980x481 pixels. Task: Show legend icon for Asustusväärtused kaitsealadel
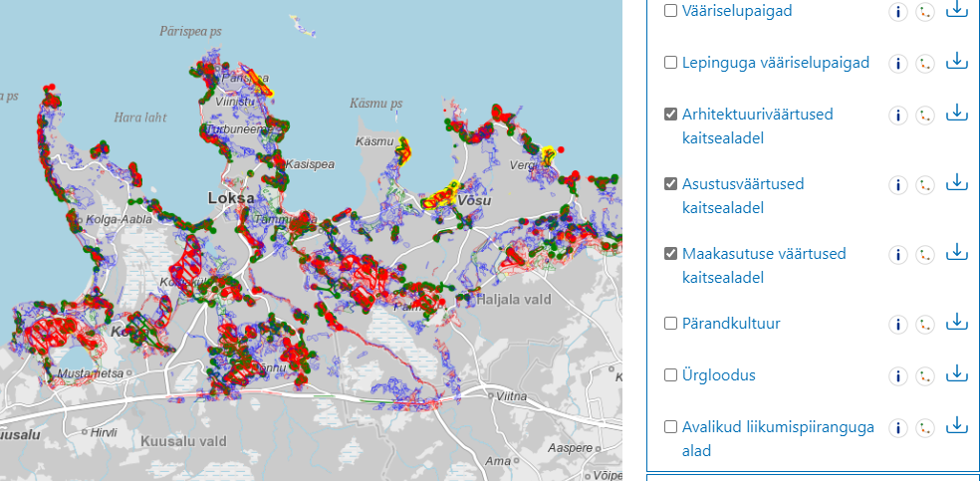click(925, 185)
